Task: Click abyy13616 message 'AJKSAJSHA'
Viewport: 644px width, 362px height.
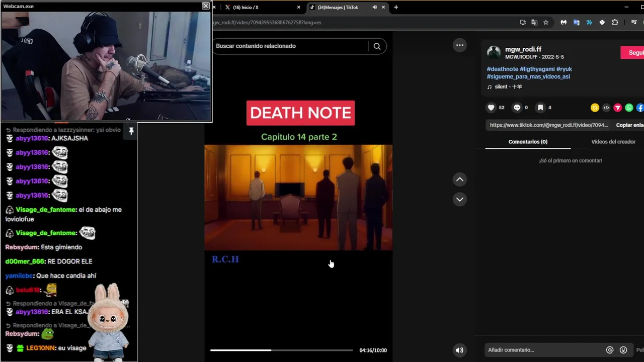Action: tap(47, 138)
